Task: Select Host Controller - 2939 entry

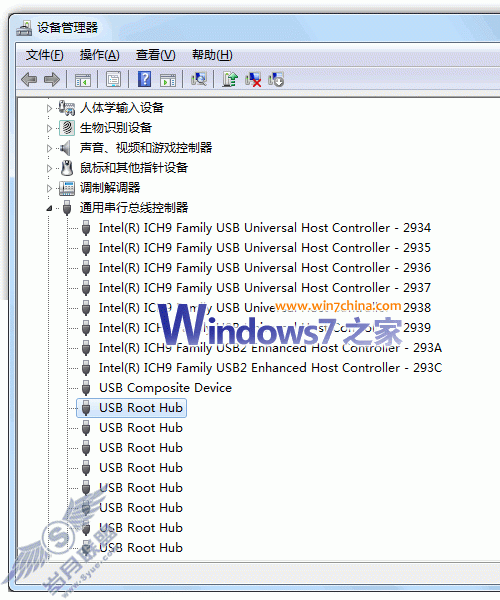Action: click(x=265, y=328)
